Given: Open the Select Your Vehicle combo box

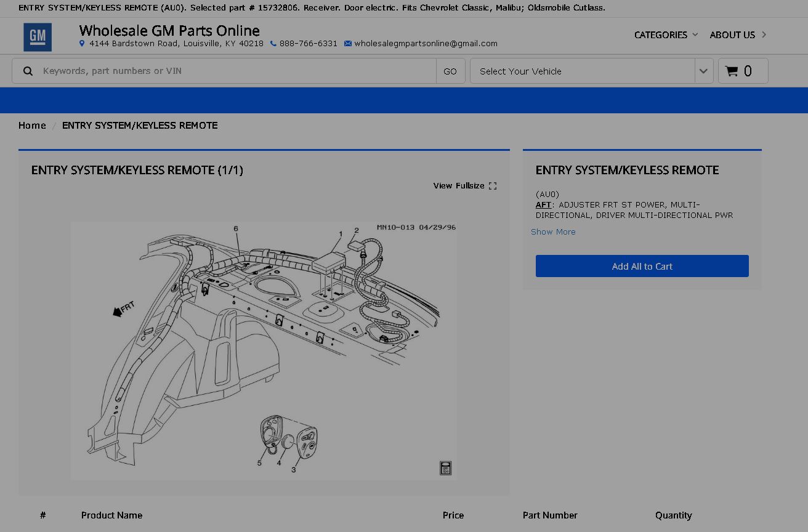Looking at the screenshot, I should coord(592,71).
